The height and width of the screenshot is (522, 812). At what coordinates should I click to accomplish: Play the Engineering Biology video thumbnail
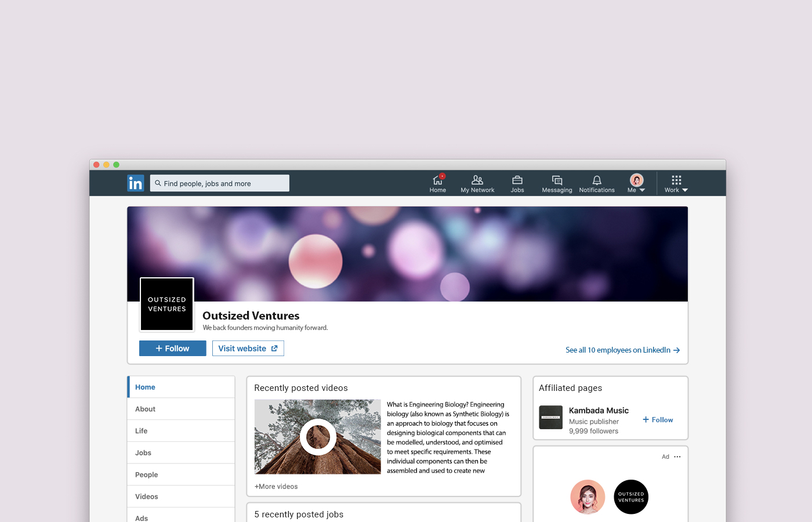point(318,437)
